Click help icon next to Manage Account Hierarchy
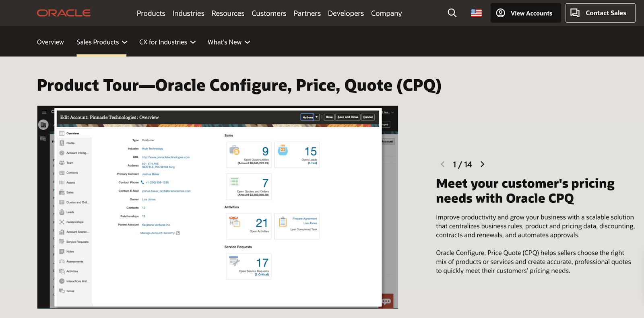Image resolution: width=644 pixels, height=318 pixels. pyautogui.click(x=178, y=233)
